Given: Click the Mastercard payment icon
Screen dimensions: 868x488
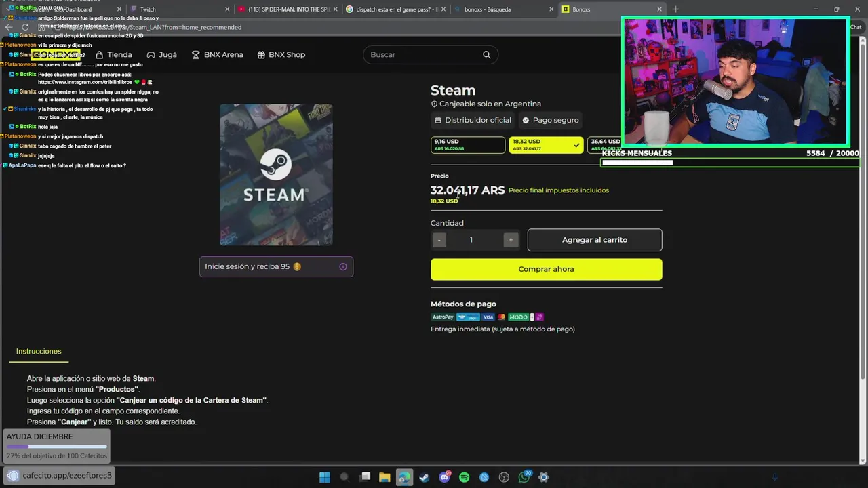Looking at the screenshot, I should [502, 317].
